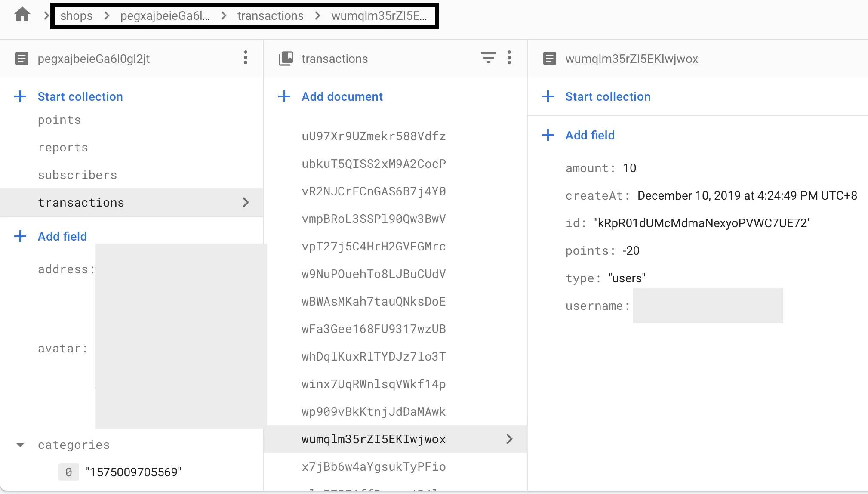Click the document icon beside wumqlm35rZI5EKIwjwox
Image resolution: width=868 pixels, height=494 pixels.
click(549, 59)
